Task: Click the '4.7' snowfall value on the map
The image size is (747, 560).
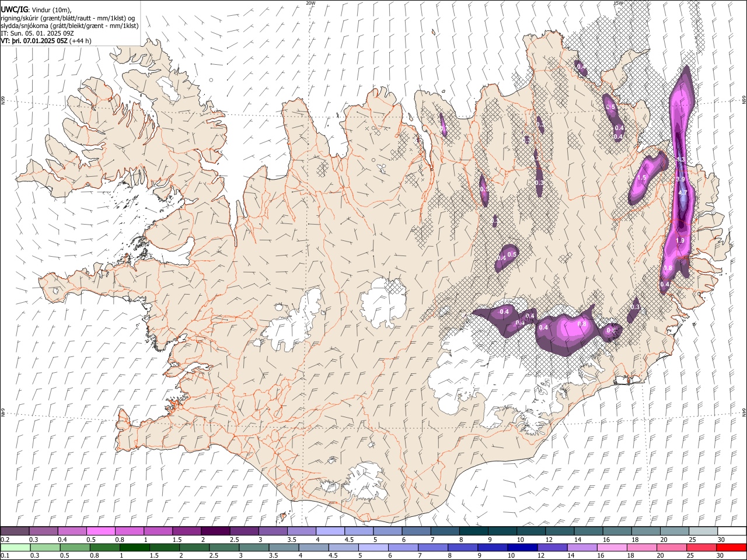Action: pos(683,193)
